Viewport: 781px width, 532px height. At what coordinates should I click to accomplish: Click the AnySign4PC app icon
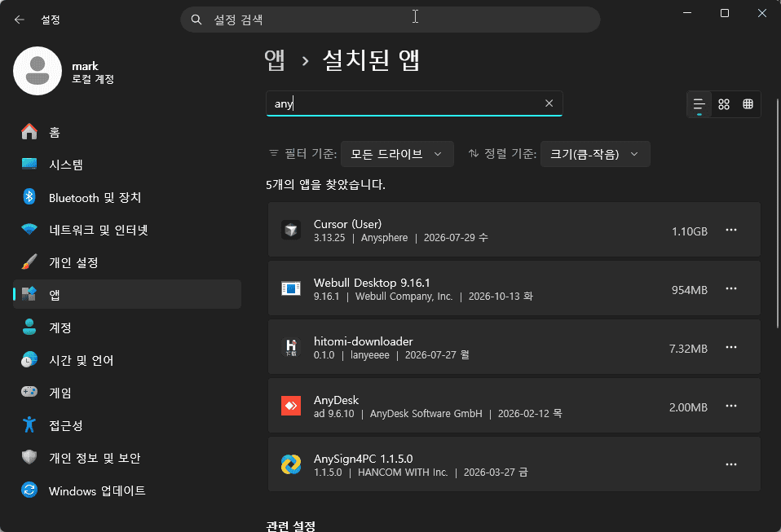click(x=291, y=464)
